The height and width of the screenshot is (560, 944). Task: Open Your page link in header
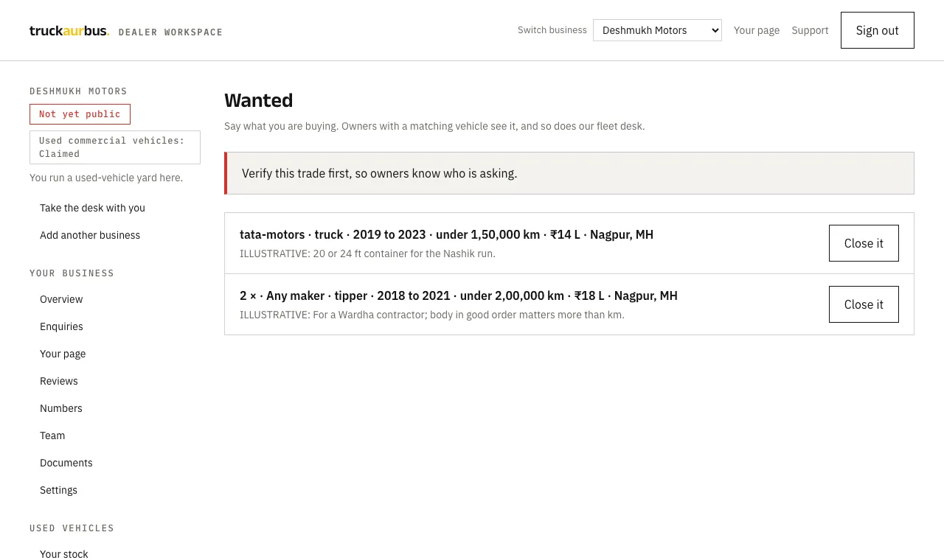tap(757, 30)
